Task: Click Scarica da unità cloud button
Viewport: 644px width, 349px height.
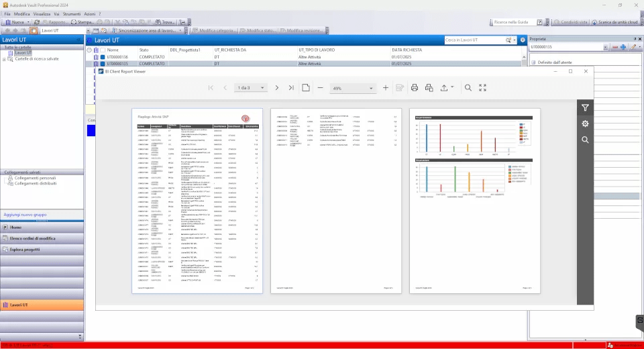Action: pyautogui.click(x=615, y=22)
